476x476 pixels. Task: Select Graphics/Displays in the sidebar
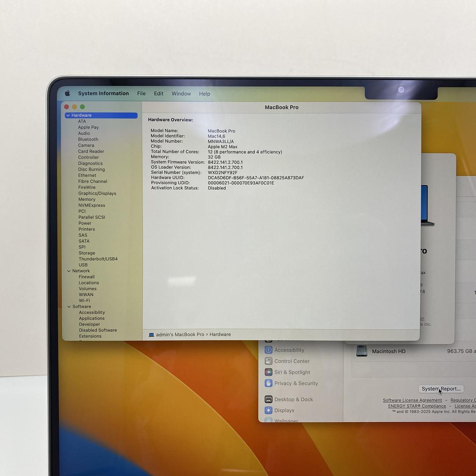(97, 193)
